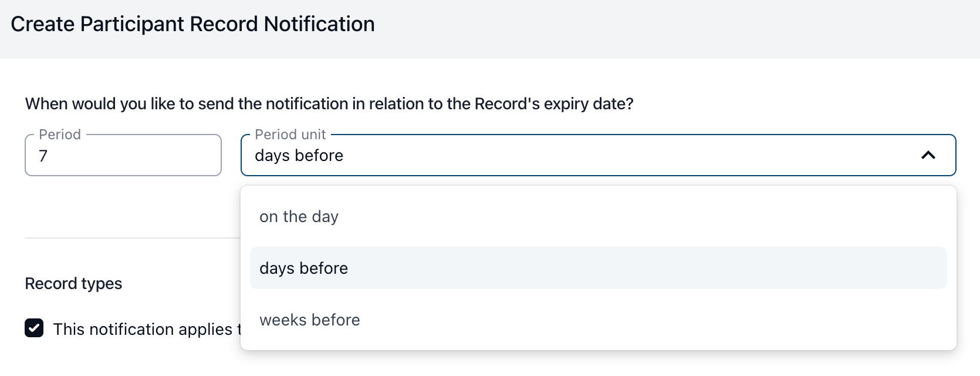Screen dimensions: 980x376
Task: Choose 'on the day' from the list
Action: [x=299, y=217]
